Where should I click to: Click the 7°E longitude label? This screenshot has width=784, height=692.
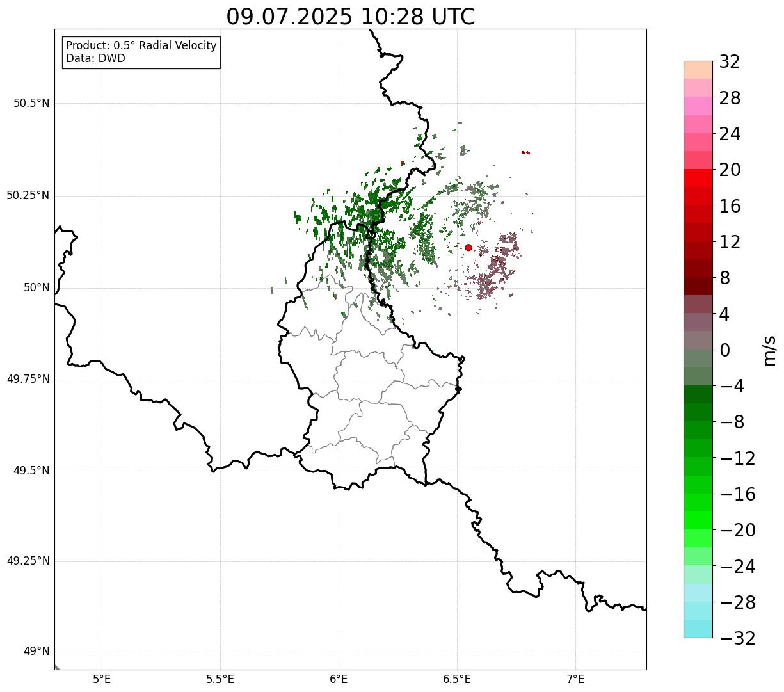[575, 679]
